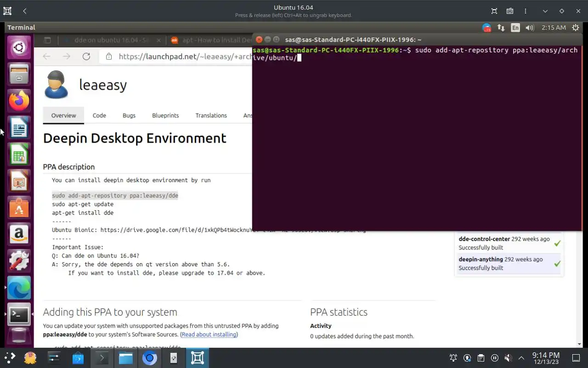Switch to the Bugs tab on Launchpad
The height and width of the screenshot is (368, 588).
tap(129, 115)
